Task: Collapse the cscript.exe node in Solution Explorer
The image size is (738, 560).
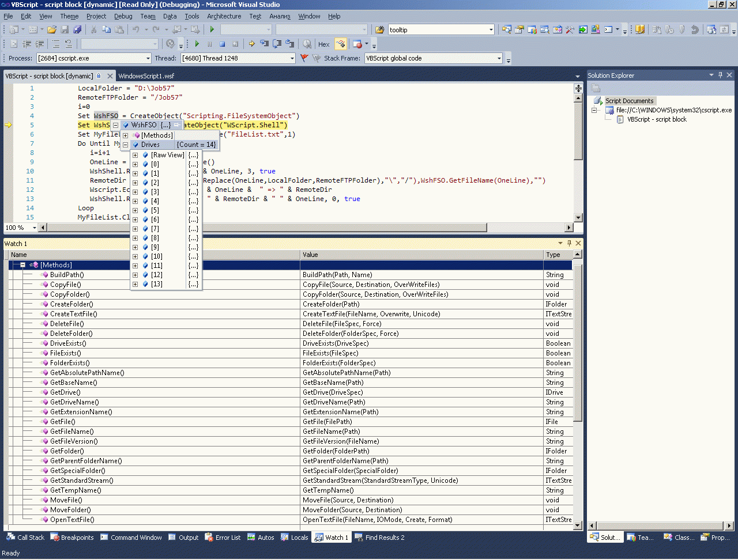Action: tap(594, 110)
